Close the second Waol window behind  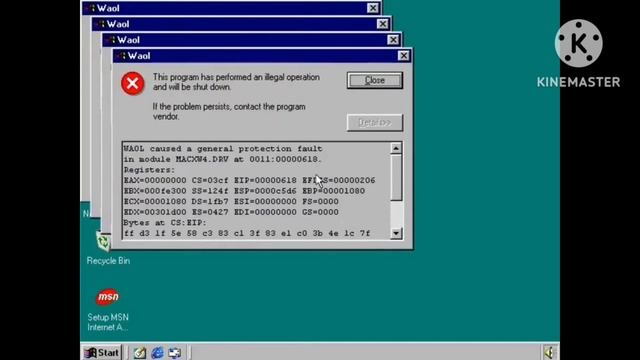393,40
